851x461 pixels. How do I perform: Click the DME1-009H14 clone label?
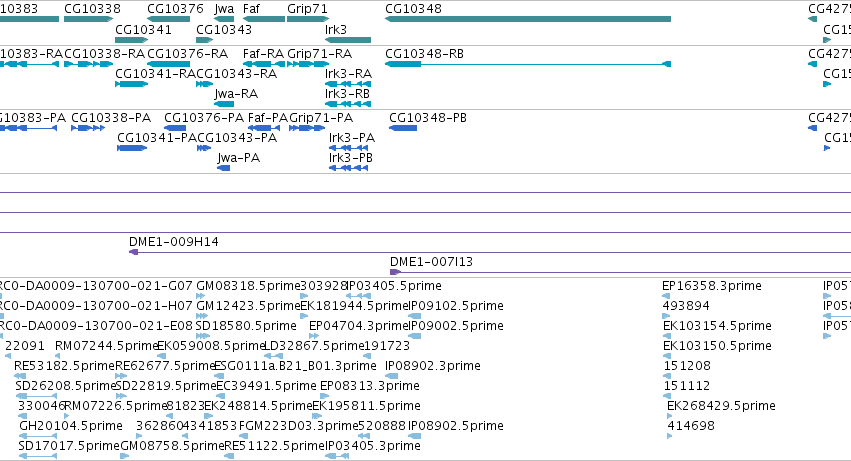[174, 242]
